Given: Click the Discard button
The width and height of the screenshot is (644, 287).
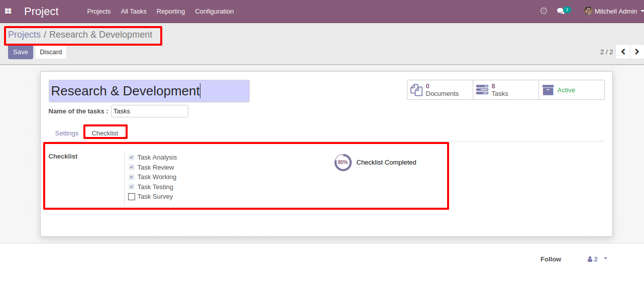Looking at the screenshot, I should pyautogui.click(x=51, y=52).
